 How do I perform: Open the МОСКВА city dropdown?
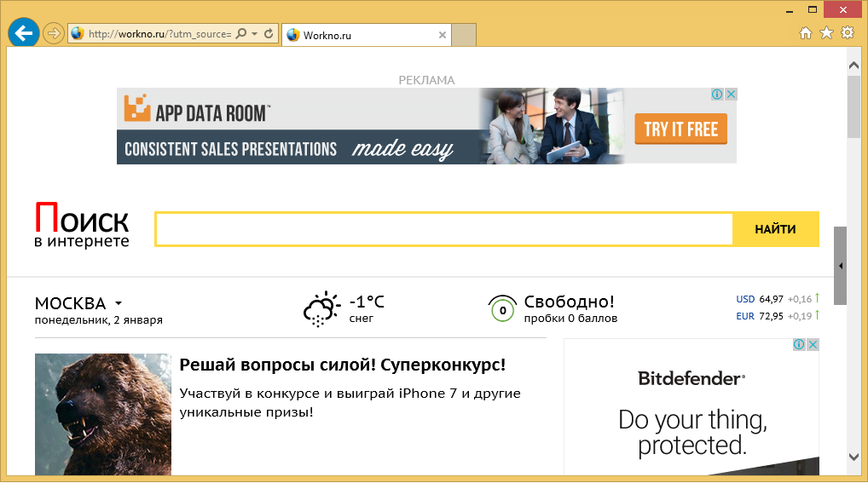[119, 304]
